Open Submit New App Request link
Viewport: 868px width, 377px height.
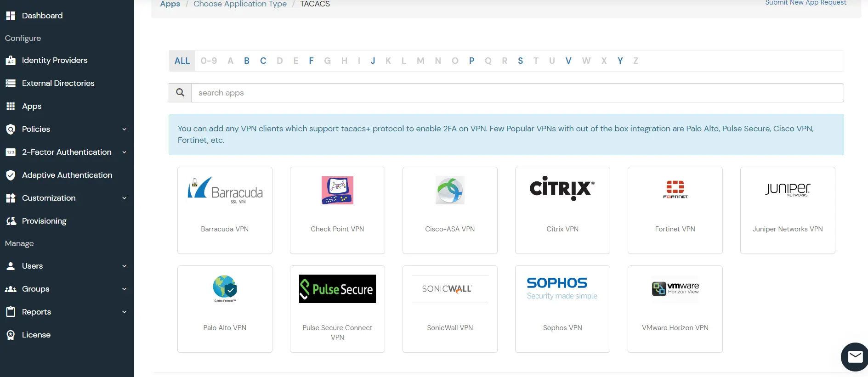click(x=806, y=2)
